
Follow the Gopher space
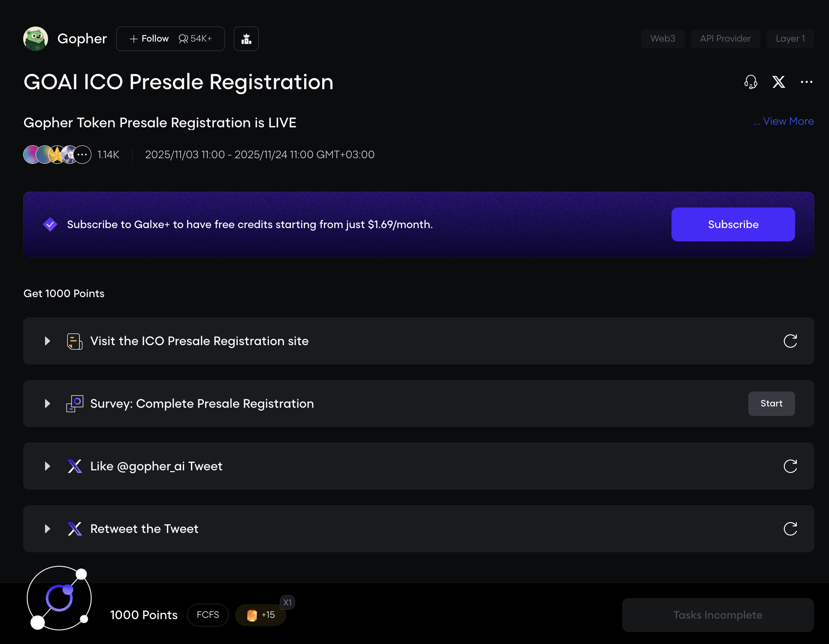[x=149, y=39]
